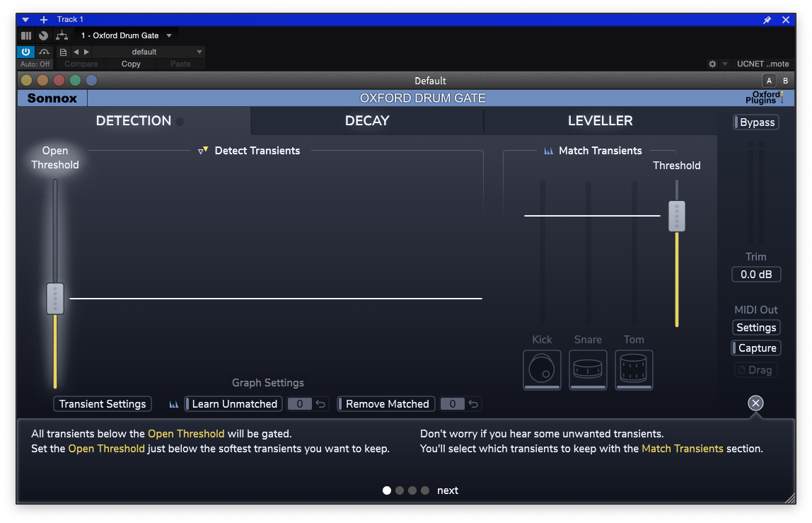
Task: Toggle MIDI Capture
Action: 756,348
